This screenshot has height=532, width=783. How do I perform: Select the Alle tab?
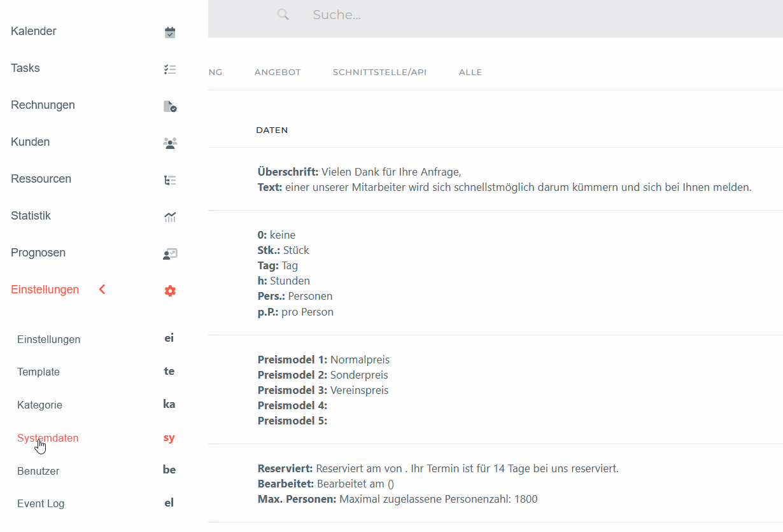coord(470,72)
